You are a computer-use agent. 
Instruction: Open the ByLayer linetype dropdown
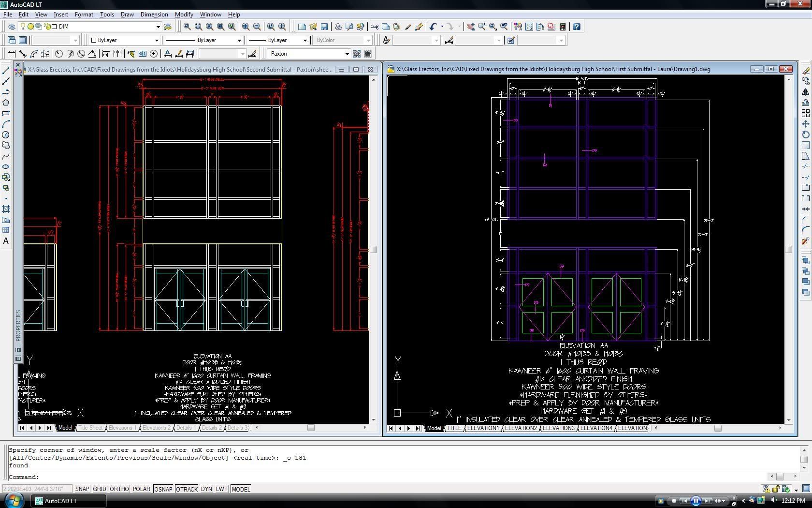point(239,40)
